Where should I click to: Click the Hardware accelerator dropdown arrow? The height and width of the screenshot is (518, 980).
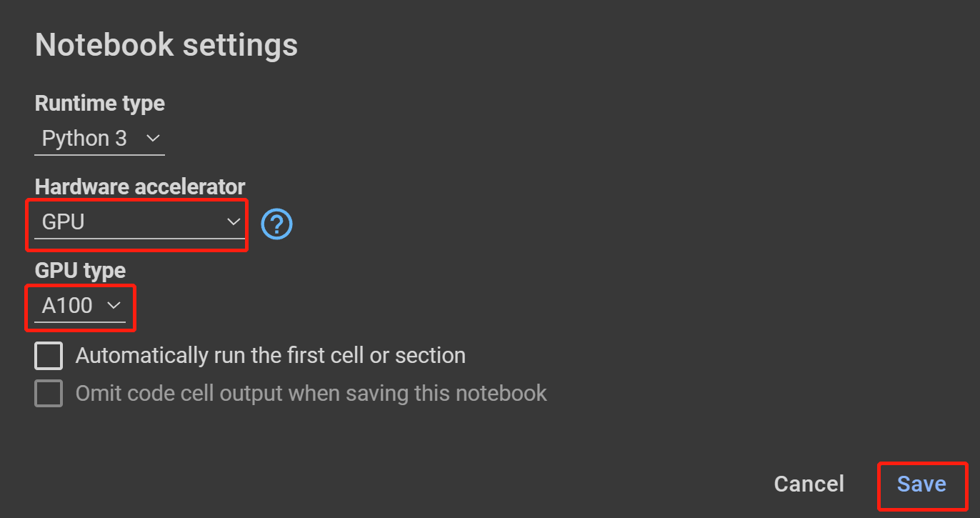pyautogui.click(x=234, y=222)
